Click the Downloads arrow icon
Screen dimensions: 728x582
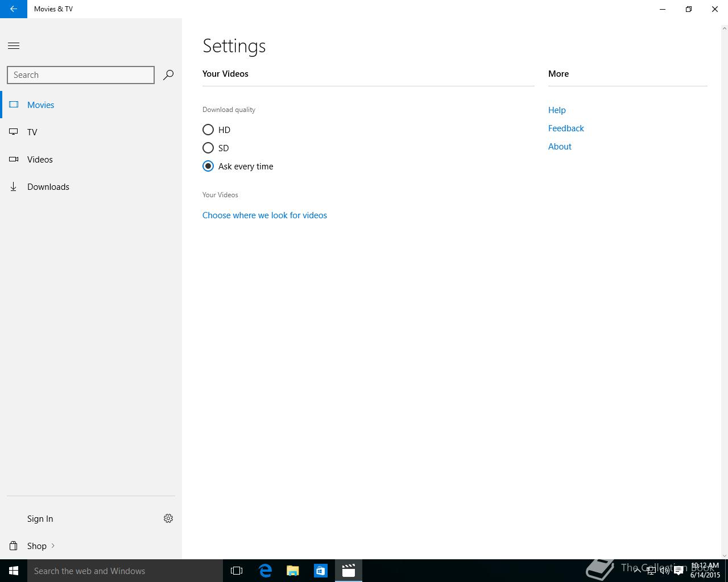pyautogui.click(x=14, y=186)
